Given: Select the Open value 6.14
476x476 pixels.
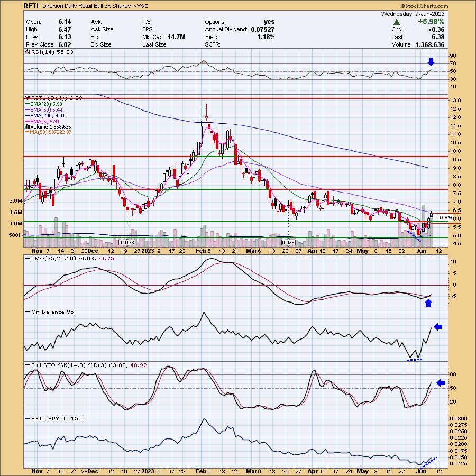Looking at the screenshot, I should [x=65, y=22].
